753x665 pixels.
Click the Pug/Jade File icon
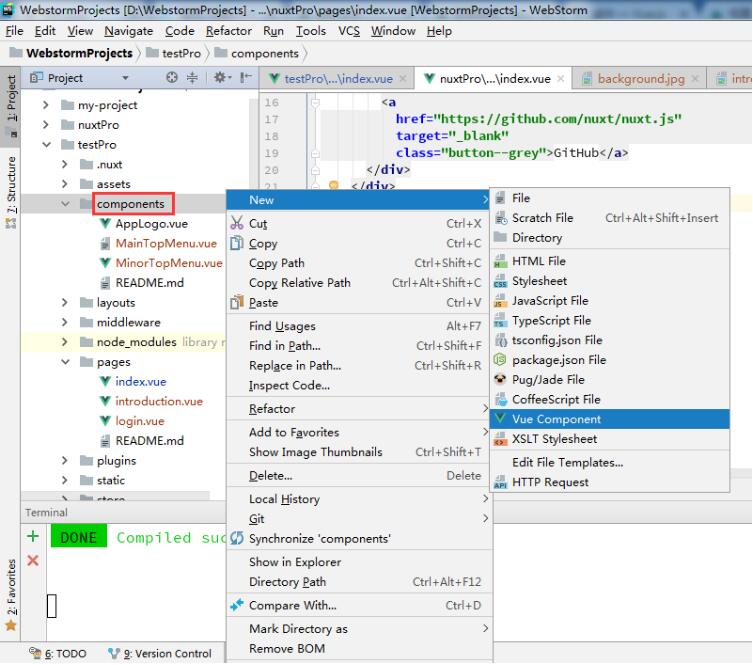point(501,379)
